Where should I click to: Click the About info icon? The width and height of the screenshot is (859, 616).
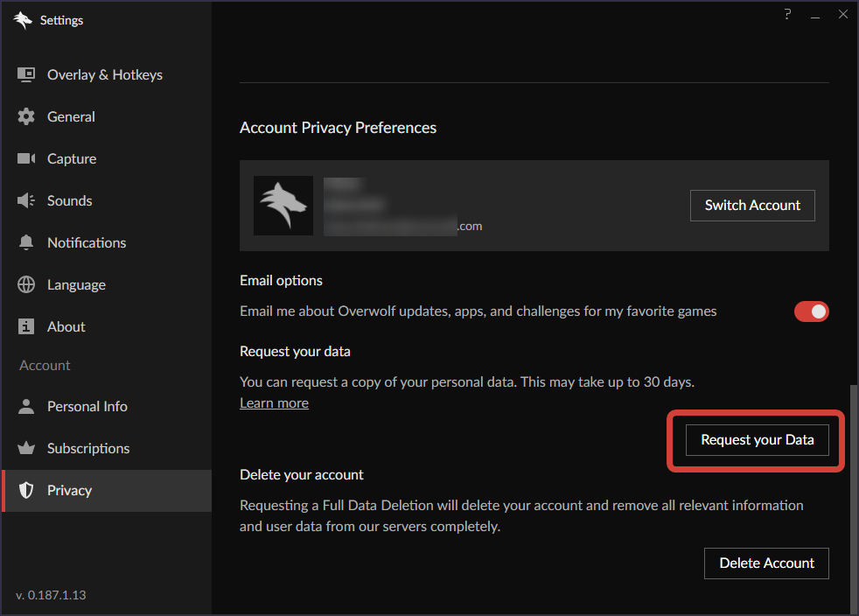25,326
